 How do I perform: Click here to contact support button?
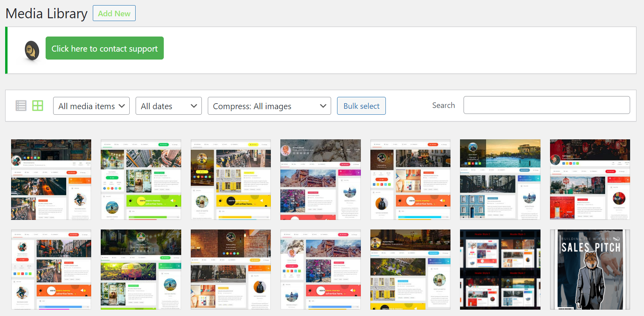(x=105, y=48)
